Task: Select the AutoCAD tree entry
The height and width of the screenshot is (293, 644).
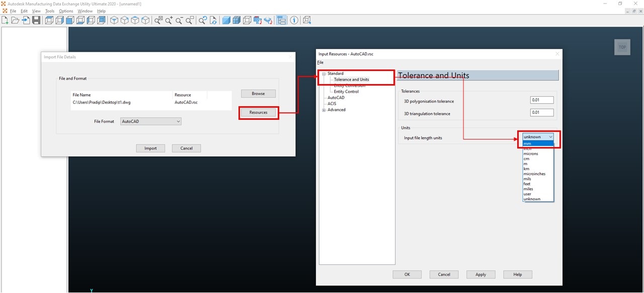Action: point(336,97)
